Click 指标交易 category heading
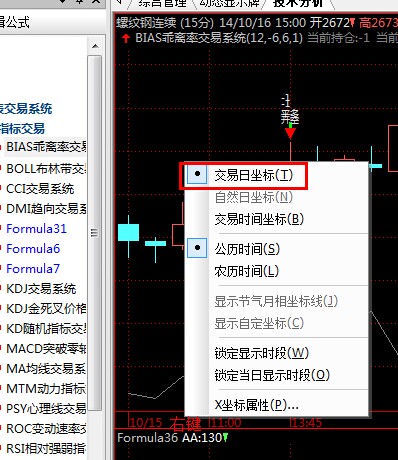 pyautogui.click(x=22, y=128)
